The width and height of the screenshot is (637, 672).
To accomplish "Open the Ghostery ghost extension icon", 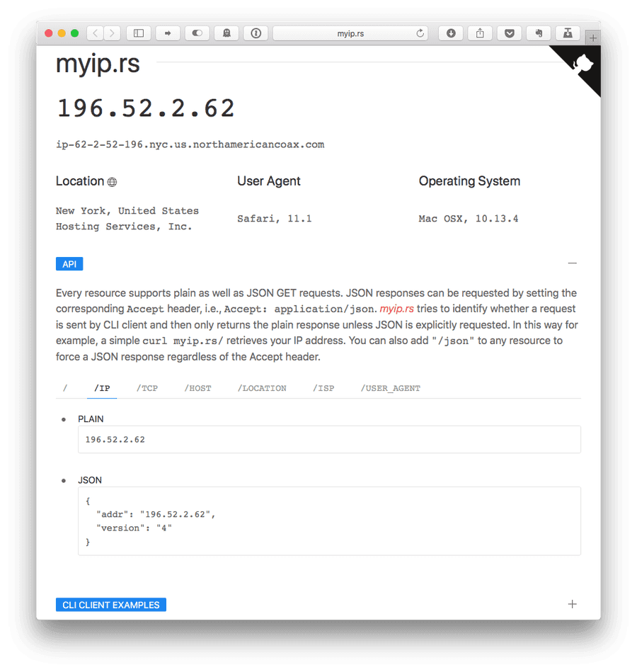I will pyautogui.click(x=226, y=33).
